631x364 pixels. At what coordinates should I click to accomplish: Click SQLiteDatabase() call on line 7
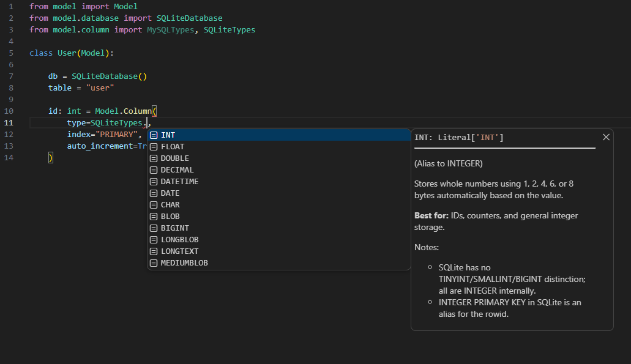point(109,76)
